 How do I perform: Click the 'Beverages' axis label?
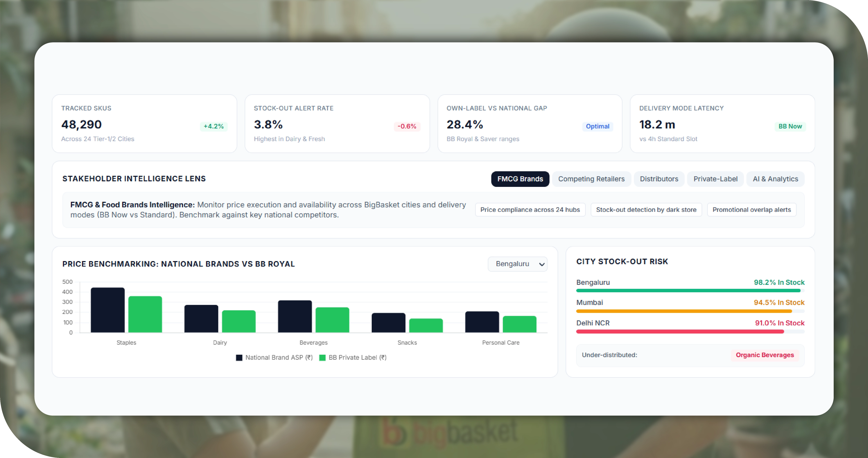[x=313, y=343]
